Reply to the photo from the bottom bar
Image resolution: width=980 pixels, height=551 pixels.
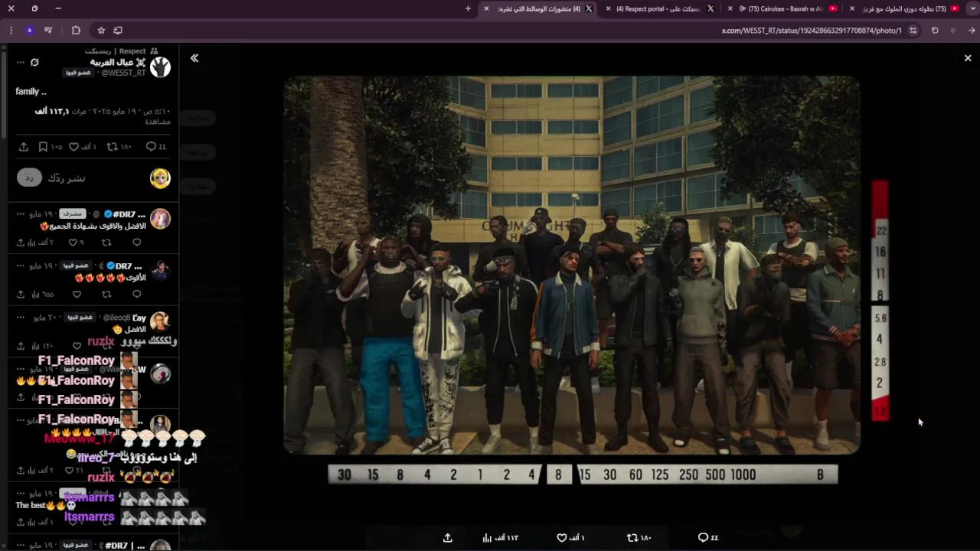[708, 538]
